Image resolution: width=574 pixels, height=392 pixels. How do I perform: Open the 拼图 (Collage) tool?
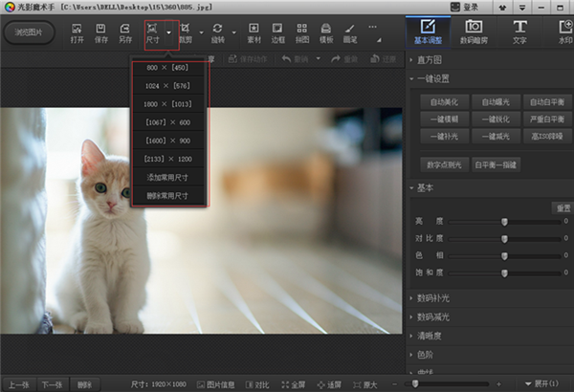(301, 32)
